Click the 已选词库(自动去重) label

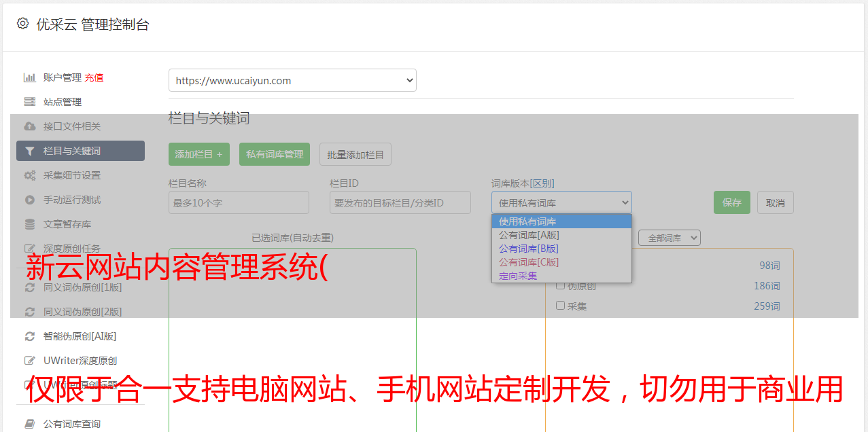coord(292,238)
